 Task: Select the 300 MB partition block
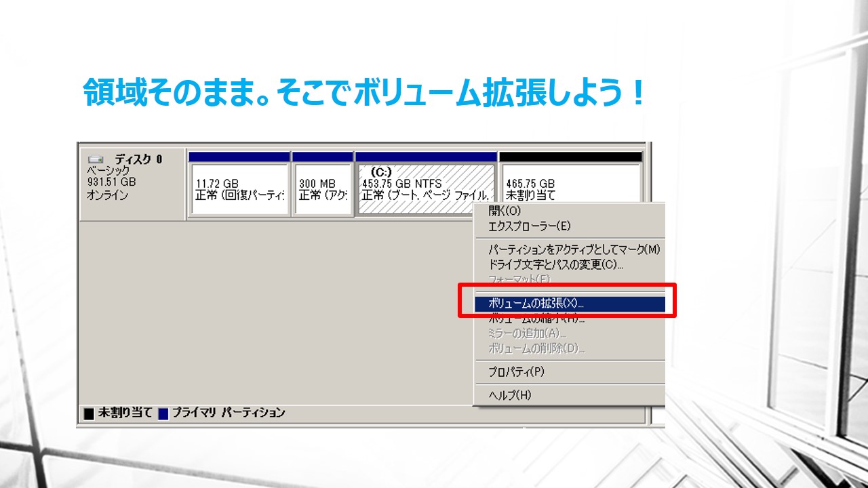(x=323, y=189)
